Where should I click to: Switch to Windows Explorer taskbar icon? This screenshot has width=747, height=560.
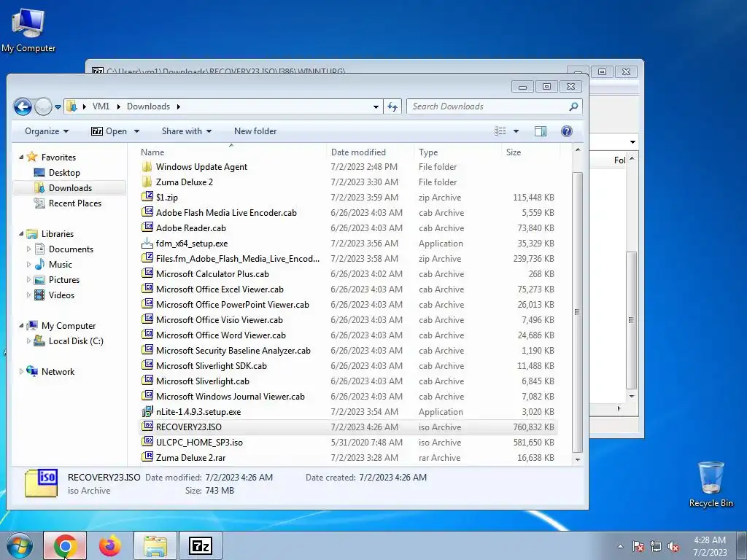coord(155,545)
